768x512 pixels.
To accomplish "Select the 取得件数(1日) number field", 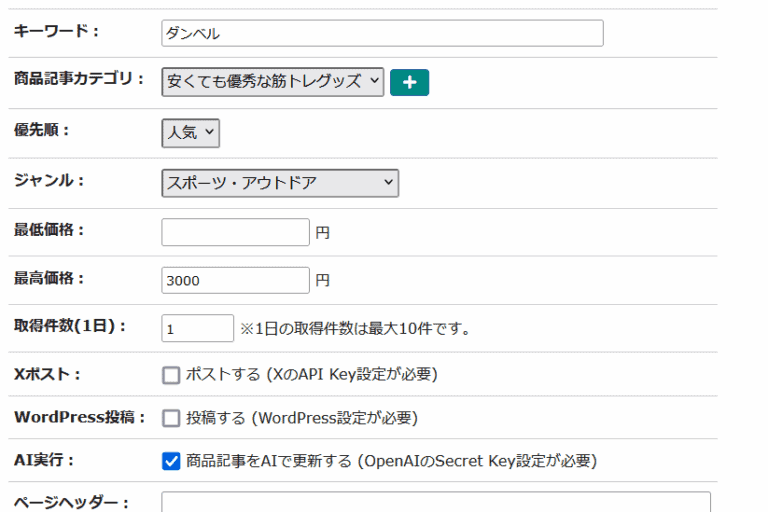I will click(x=197, y=328).
